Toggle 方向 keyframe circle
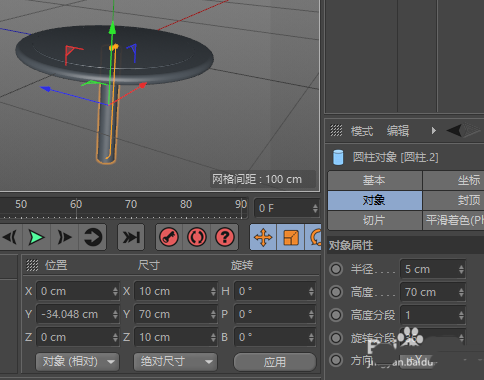 336,360
